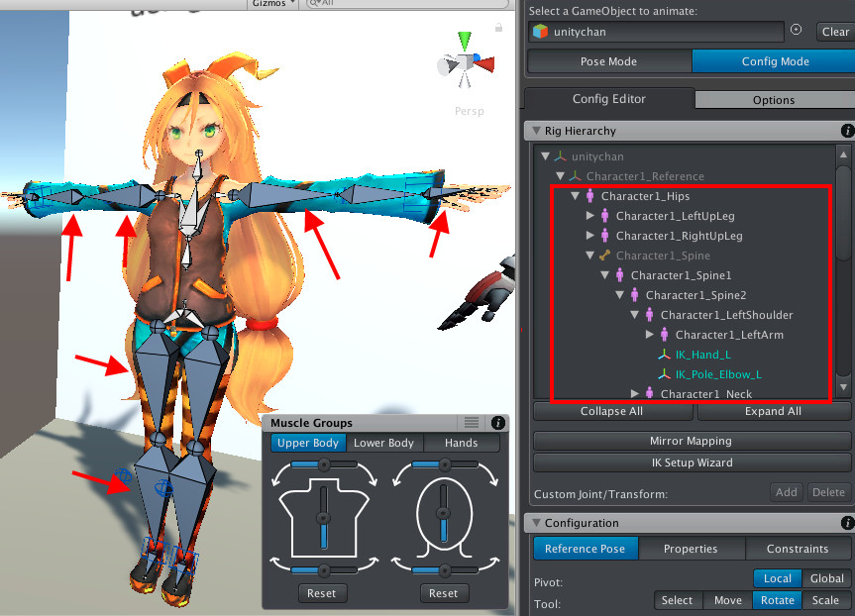
Task: Reset the head muscle sliders
Action: pos(443,593)
